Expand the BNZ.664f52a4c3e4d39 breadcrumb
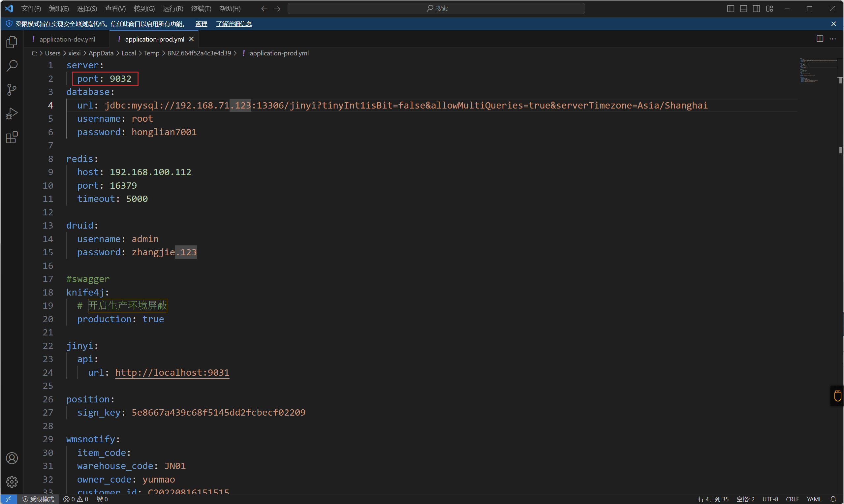 199,53
